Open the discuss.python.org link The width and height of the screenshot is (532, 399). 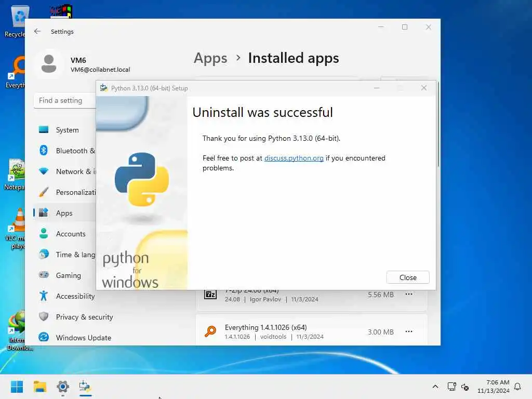294,158
